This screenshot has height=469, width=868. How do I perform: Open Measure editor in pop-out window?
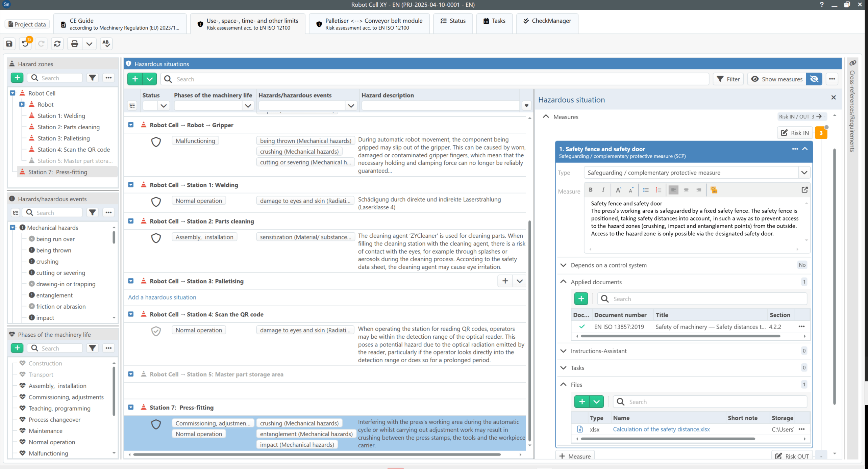(x=804, y=190)
